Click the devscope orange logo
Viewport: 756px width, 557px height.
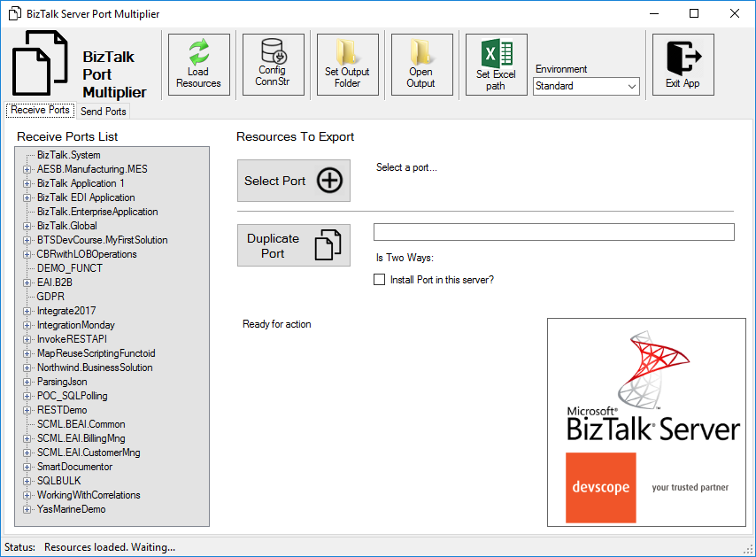click(x=601, y=488)
